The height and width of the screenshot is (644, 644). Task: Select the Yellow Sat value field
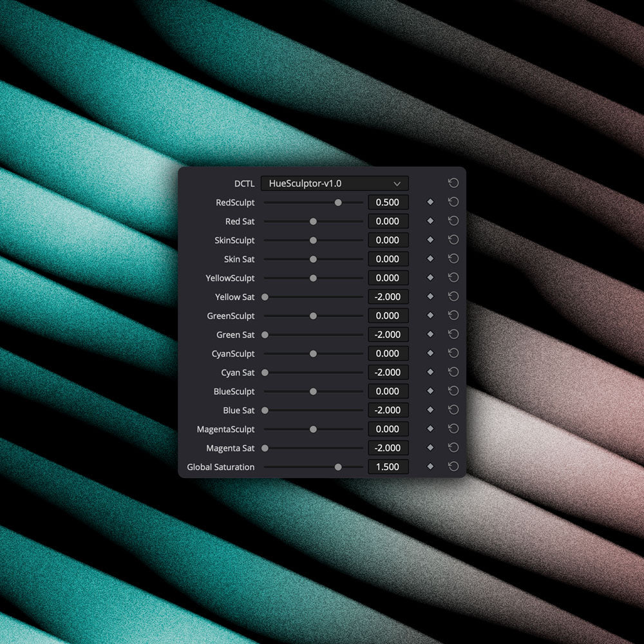388,296
